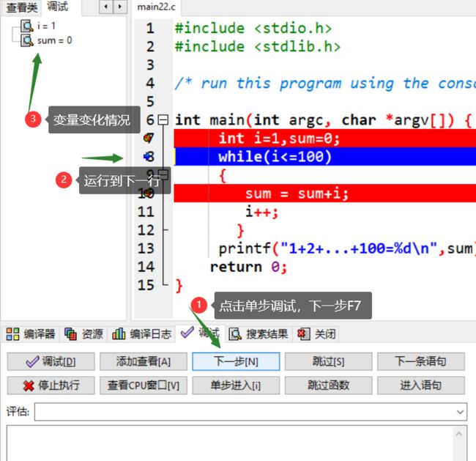
Task: Click the printf statement on line 13
Action: point(346,248)
